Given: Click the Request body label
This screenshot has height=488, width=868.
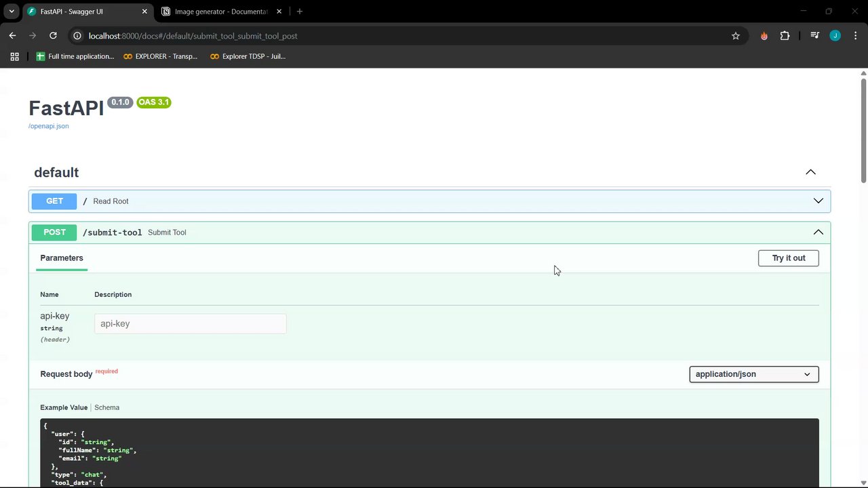Looking at the screenshot, I should click(x=66, y=374).
